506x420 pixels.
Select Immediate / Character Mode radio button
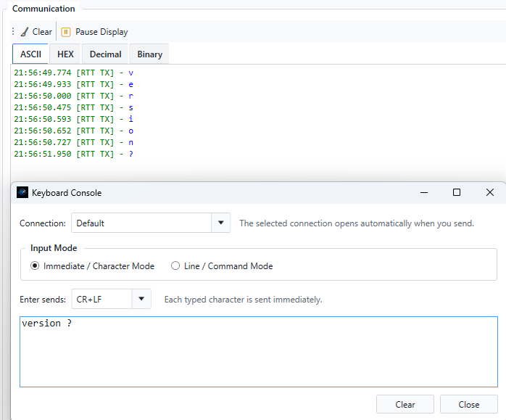click(35, 265)
